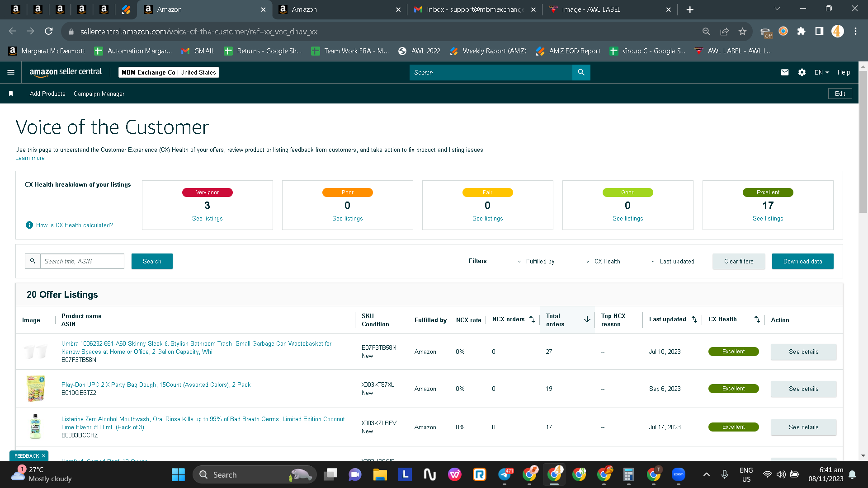Open the Play-Doh Party Bag product link
868x488 pixels.
156,385
